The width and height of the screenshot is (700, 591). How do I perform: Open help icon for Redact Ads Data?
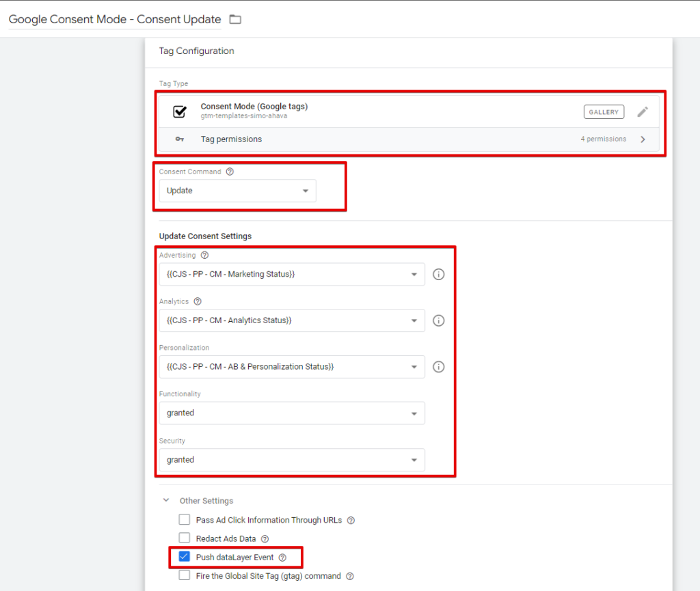[x=265, y=539]
